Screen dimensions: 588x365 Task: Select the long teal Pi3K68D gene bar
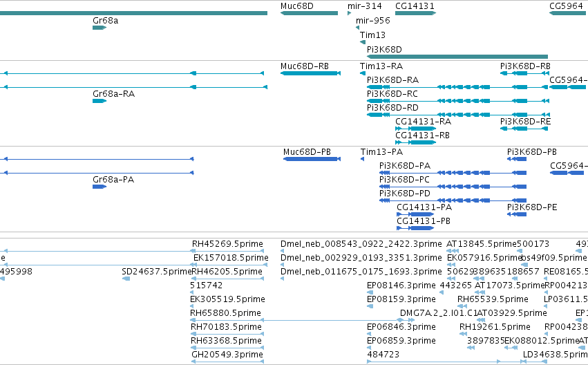[457, 57]
